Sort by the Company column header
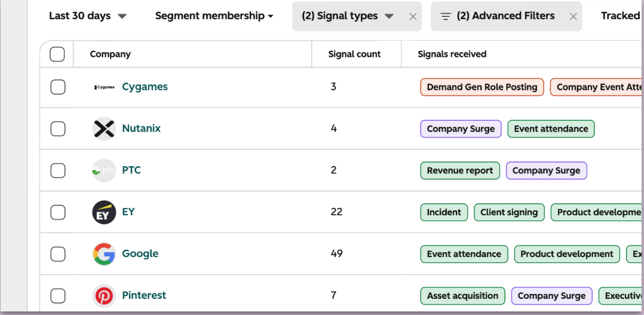Image resolution: width=644 pixels, height=315 pixels. coord(110,54)
